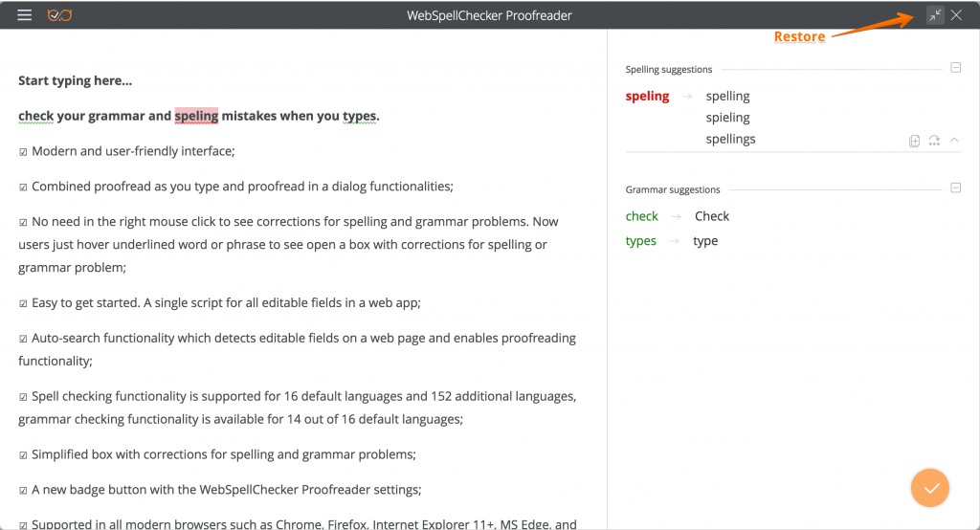Click 'Modern and user-friendly interface;' line

point(126,151)
